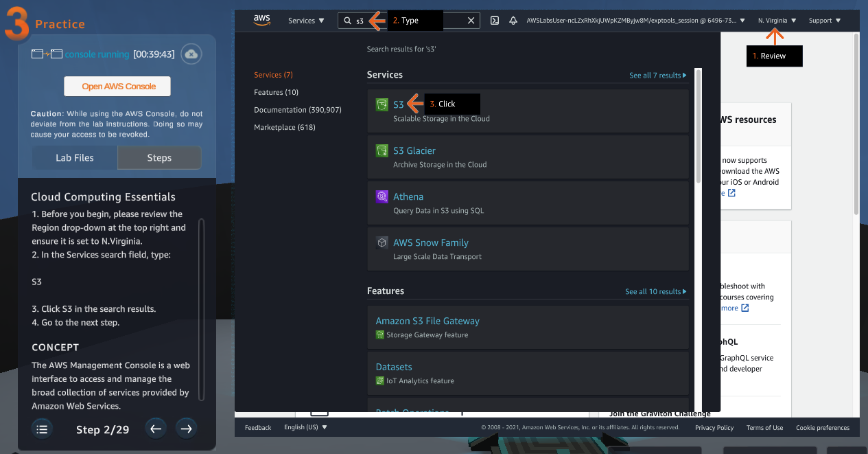Click the cloud download icon beside the timer
Screen dimensions: 868x454
(x=191, y=54)
